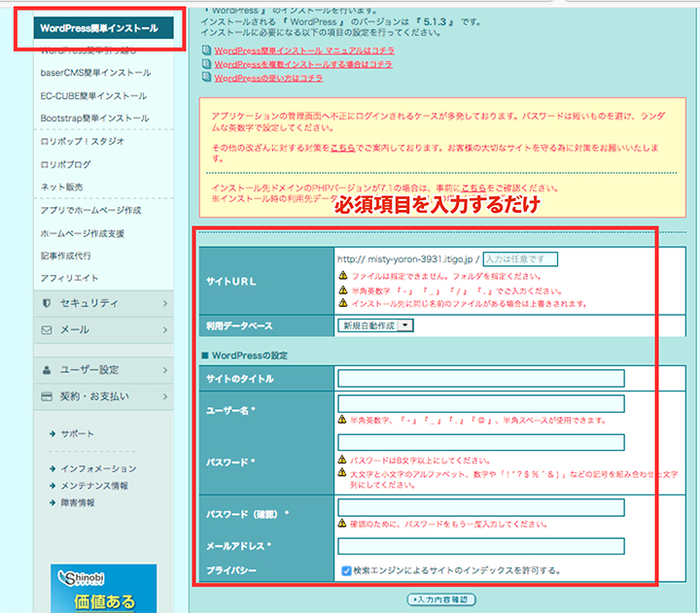Screen dimensions: 700x613
Task: Click warning icon beside パスワードは8文字以上
Action: coord(342,460)
